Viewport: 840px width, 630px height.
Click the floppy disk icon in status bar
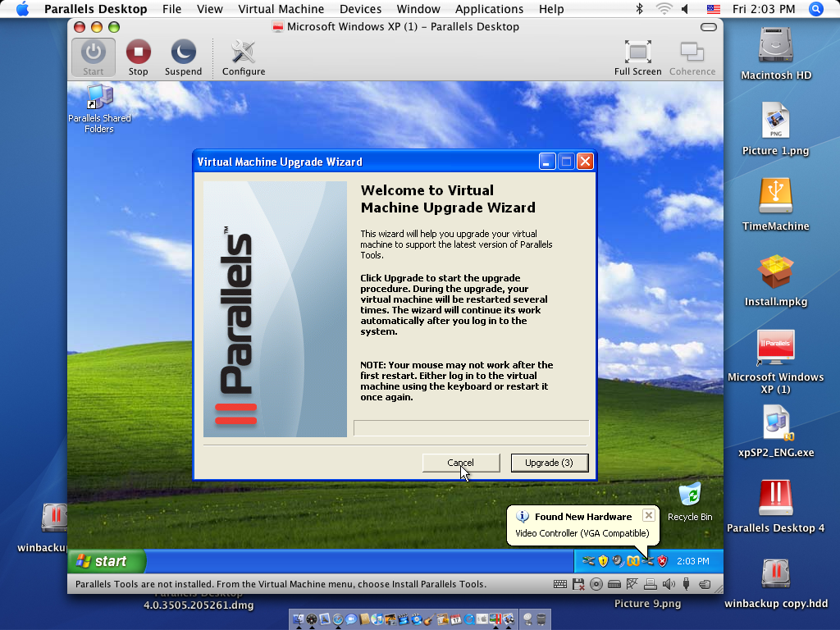(x=578, y=584)
